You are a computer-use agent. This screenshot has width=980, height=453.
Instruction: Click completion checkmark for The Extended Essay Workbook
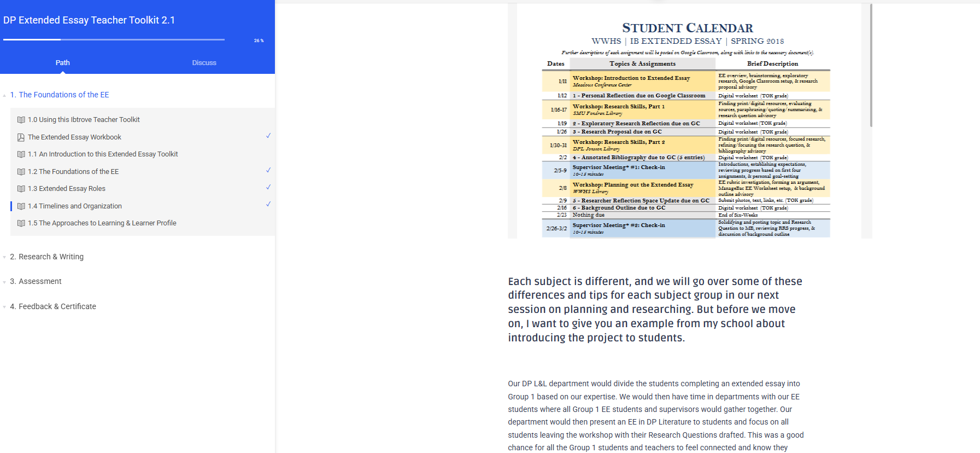pos(268,136)
